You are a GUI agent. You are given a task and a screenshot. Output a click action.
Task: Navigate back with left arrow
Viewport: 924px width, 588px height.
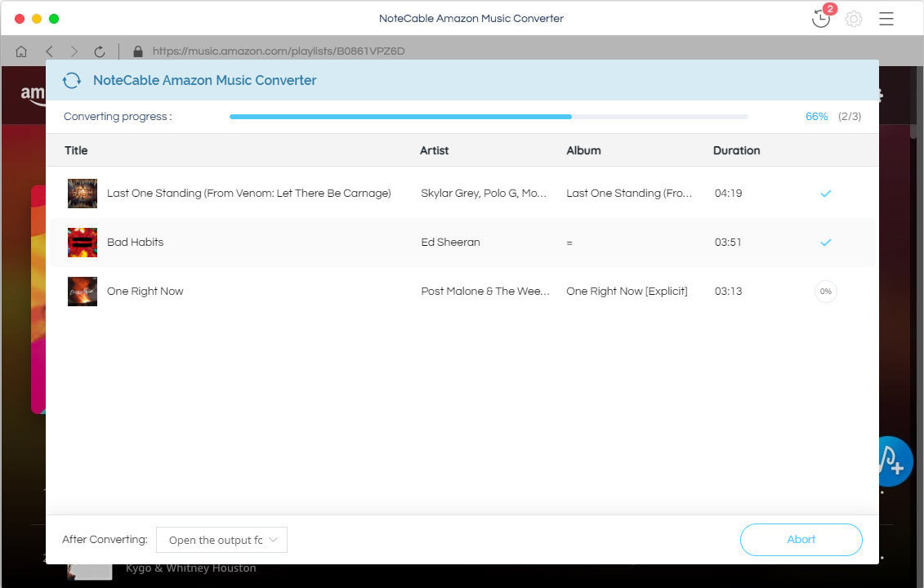49,51
